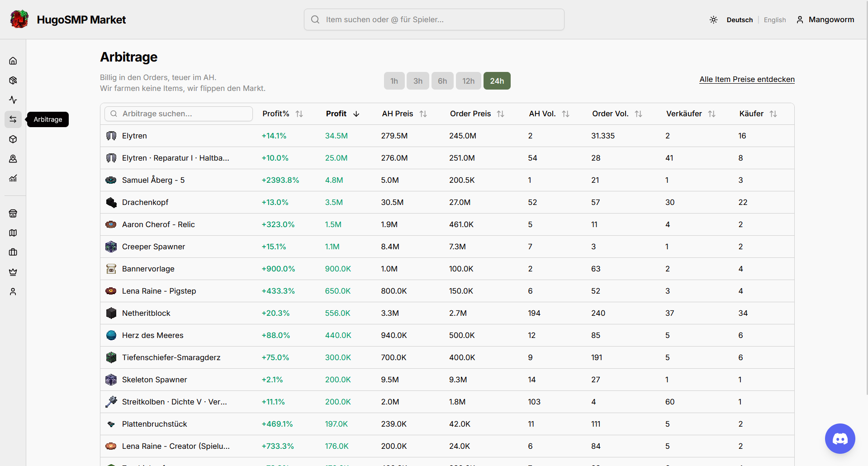Focus the item or player search field
The height and width of the screenshot is (466, 868).
click(434, 19)
